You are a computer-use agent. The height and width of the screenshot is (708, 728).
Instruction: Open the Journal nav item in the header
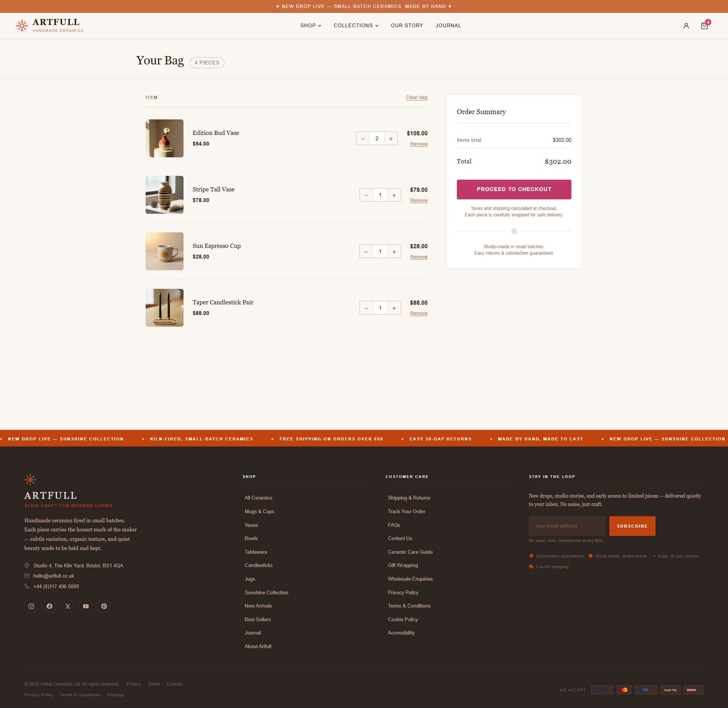448,26
